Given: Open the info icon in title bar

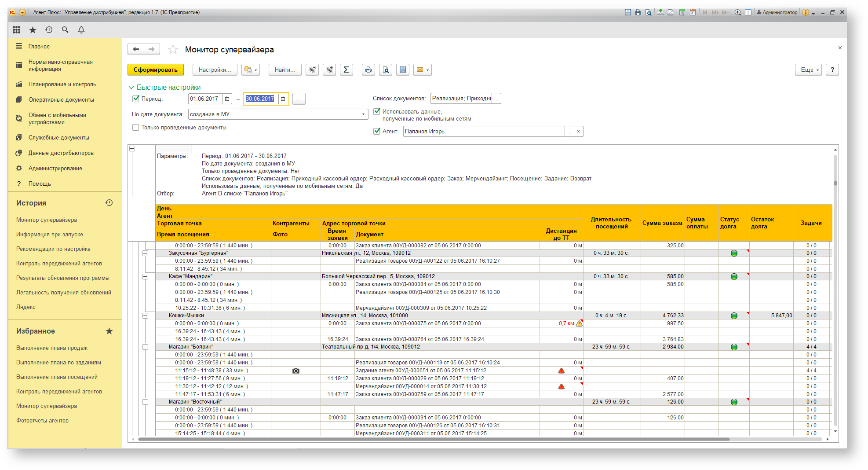Looking at the screenshot, I should coord(806,12).
